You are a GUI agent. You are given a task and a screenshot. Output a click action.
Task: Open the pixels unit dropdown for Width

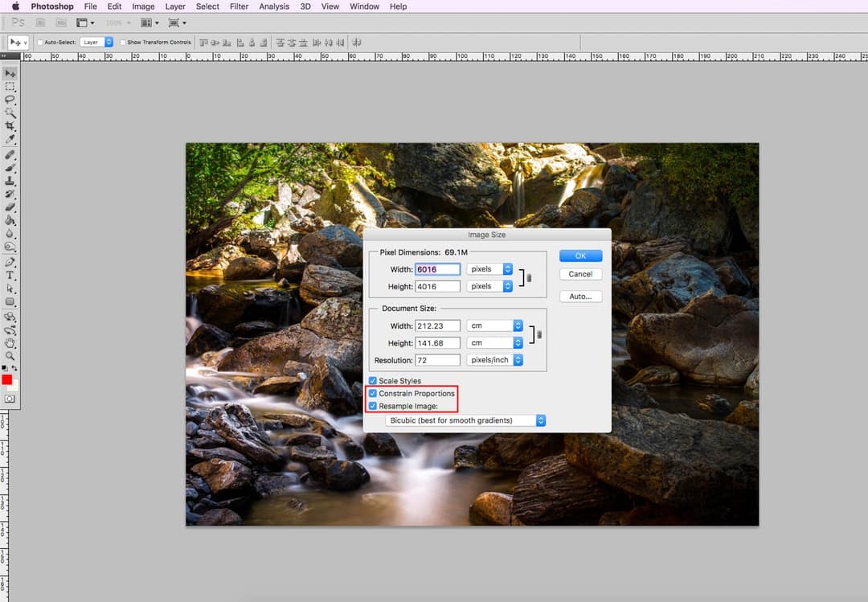pyautogui.click(x=489, y=268)
